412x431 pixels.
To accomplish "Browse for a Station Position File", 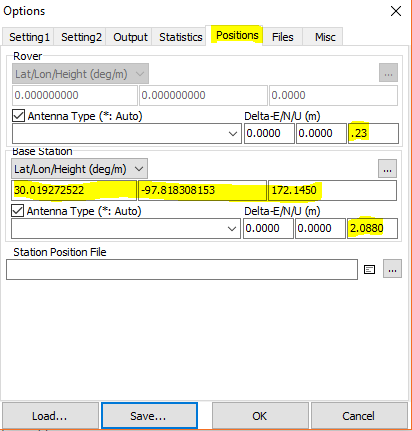I will [x=392, y=269].
